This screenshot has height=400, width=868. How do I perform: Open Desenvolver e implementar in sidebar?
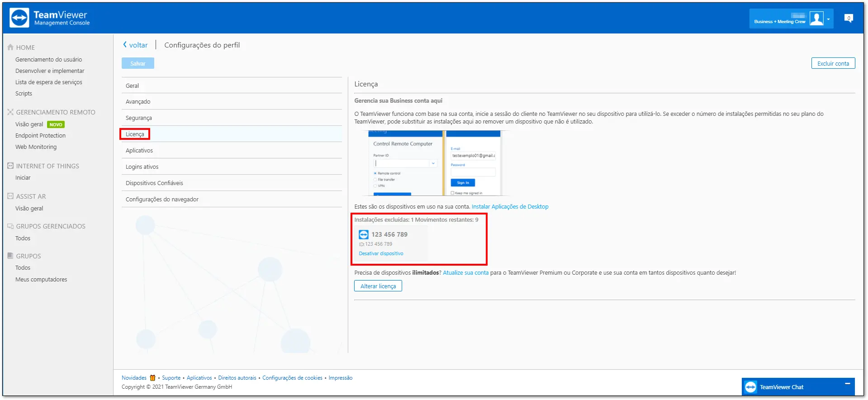tap(50, 71)
